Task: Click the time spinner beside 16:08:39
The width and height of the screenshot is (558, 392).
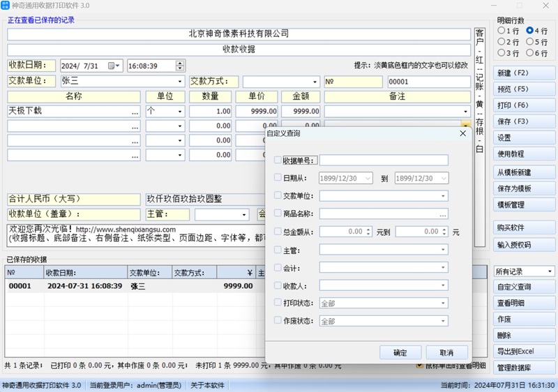Action: (180, 66)
